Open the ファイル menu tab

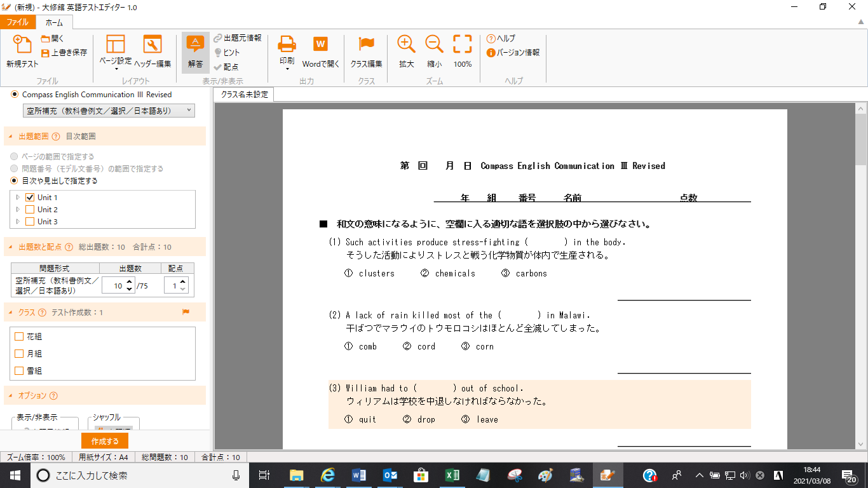17,22
